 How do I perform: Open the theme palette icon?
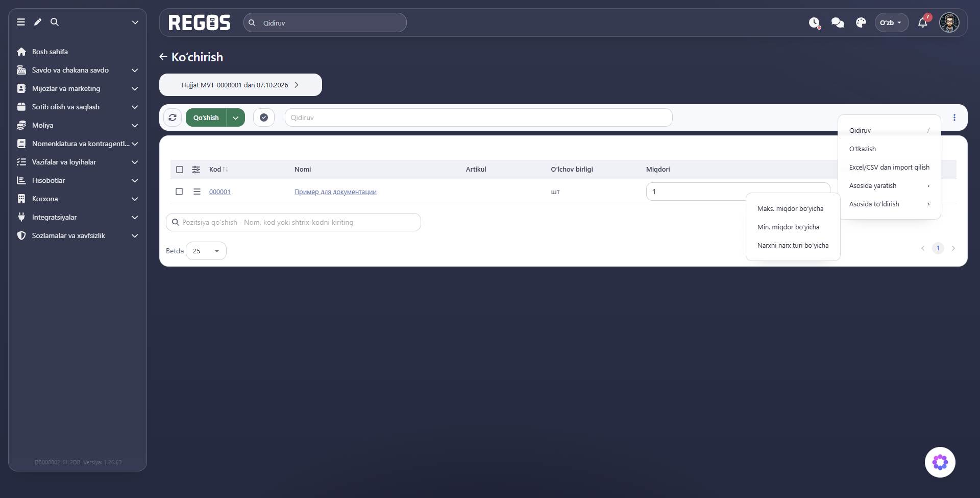[861, 22]
